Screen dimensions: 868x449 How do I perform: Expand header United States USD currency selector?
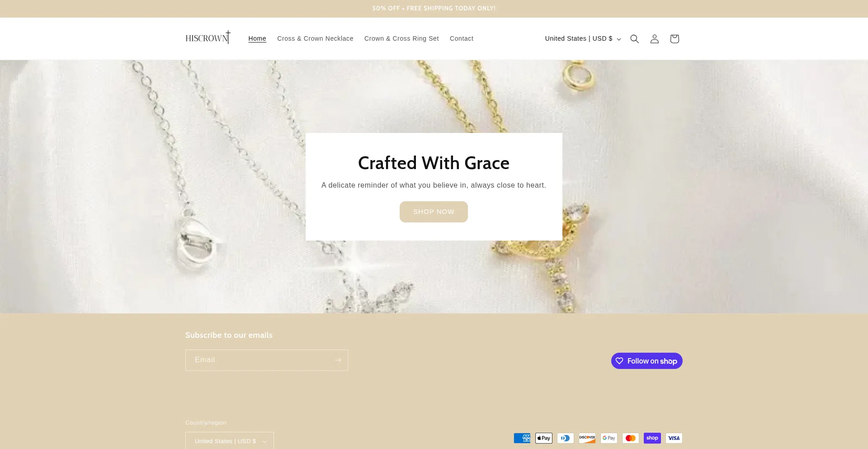pos(583,39)
